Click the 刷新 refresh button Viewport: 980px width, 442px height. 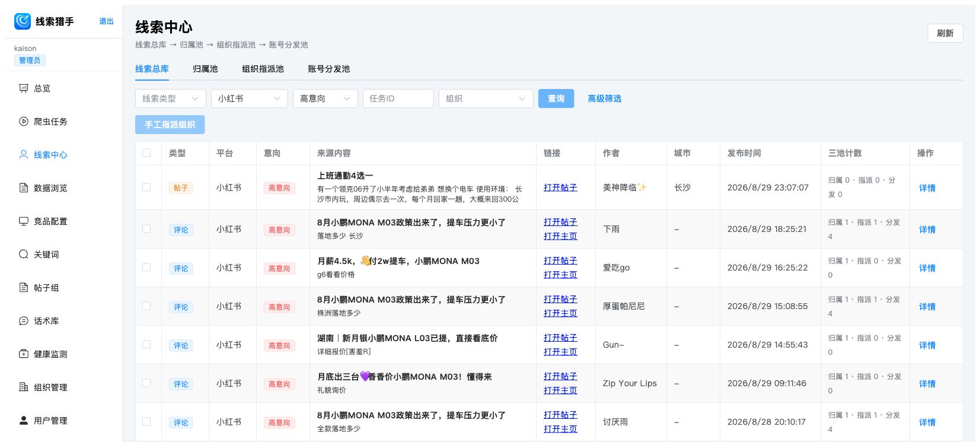coord(945,33)
